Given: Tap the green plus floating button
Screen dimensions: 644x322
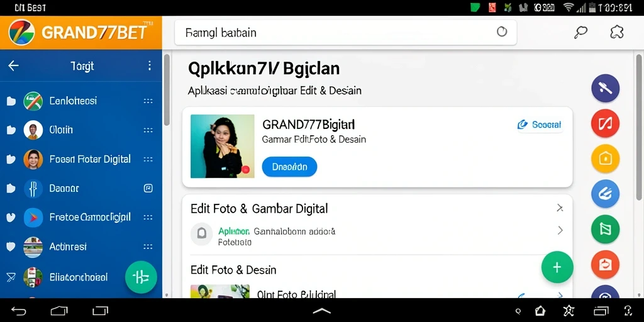Looking at the screenshot, I should point(557,267).
